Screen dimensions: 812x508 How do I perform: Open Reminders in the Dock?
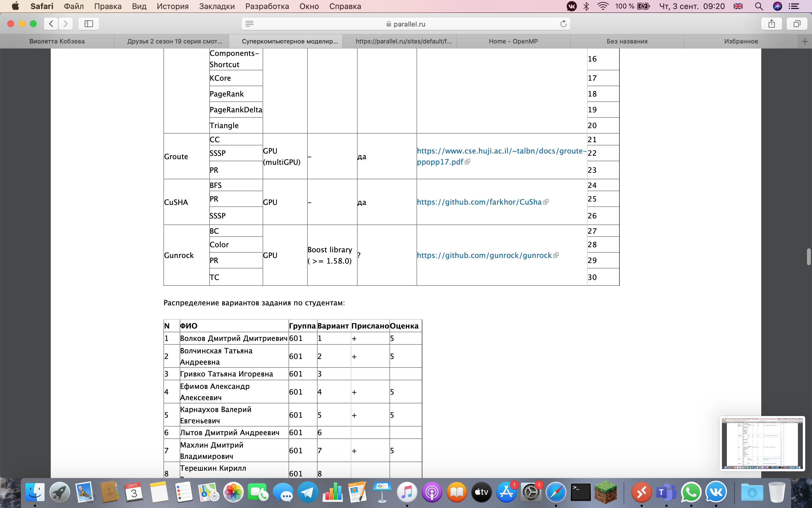[184, 492]
